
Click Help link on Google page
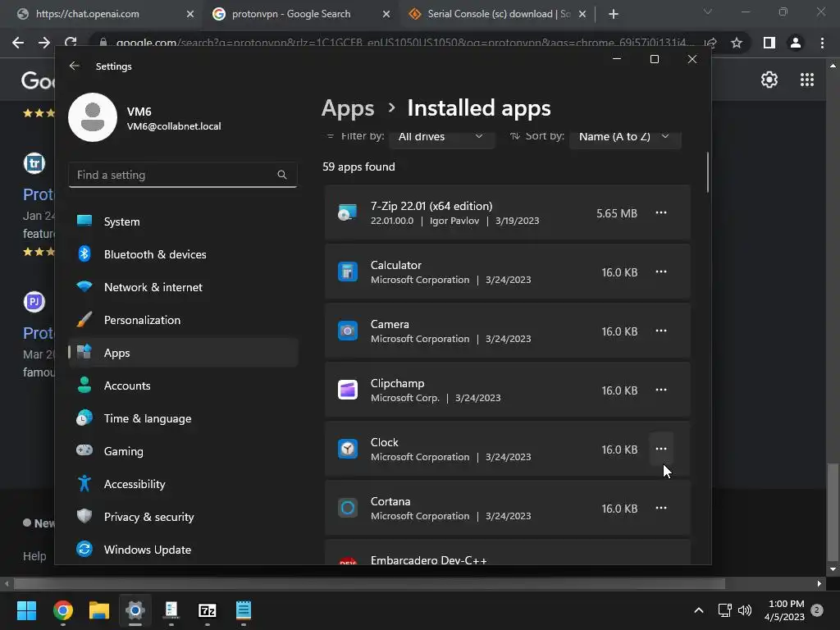[34, 556]
